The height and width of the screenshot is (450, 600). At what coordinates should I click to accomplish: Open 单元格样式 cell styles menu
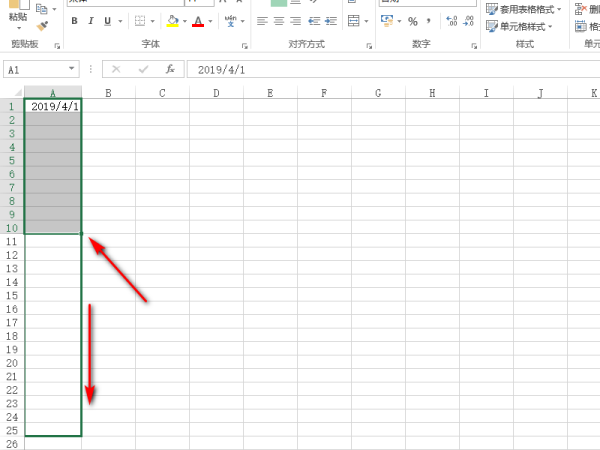tap(519, 26)
